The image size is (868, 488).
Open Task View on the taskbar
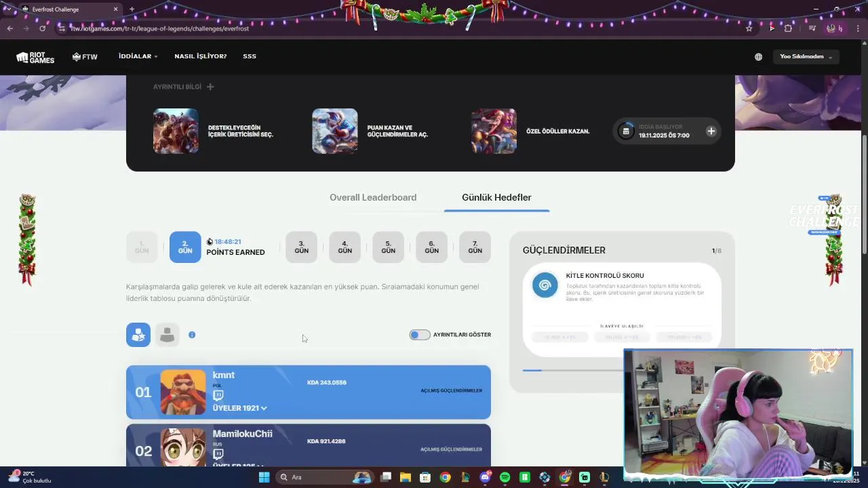tap(385, 477)
